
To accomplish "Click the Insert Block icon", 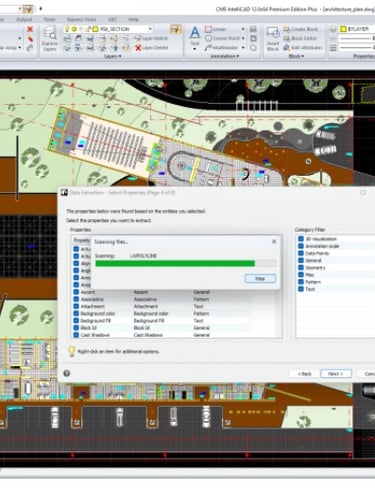I will 273,39.
